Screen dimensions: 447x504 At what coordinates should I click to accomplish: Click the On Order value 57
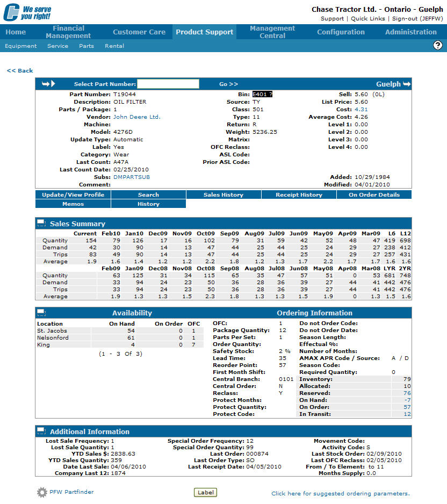(407, 407)
